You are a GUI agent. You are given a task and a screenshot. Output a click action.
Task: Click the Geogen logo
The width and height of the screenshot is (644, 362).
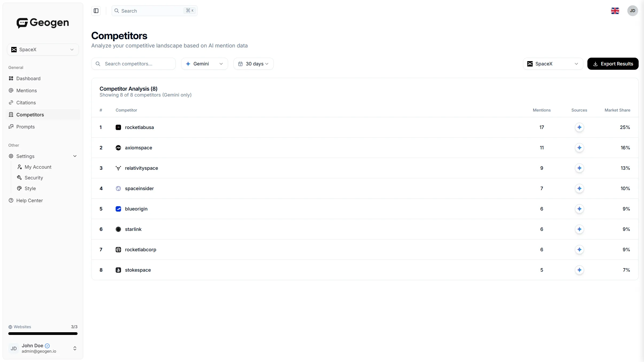(43, 23)
